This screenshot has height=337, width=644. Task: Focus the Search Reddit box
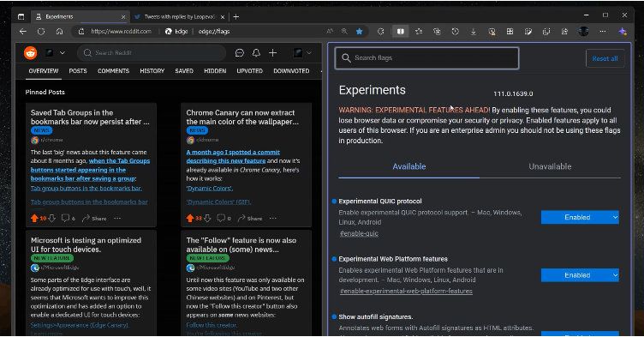(151, 52)
